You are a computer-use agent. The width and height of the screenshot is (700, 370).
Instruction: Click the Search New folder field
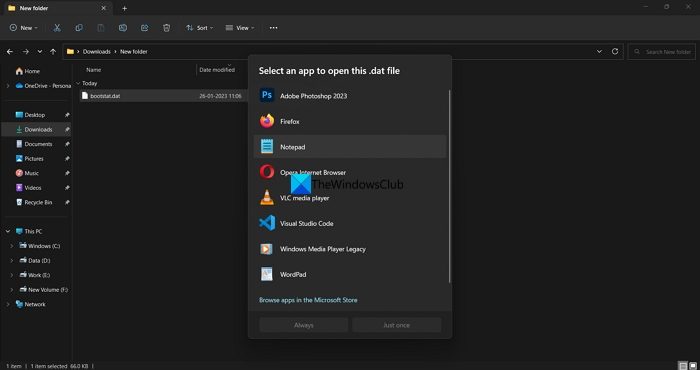(x=662, y=52)
